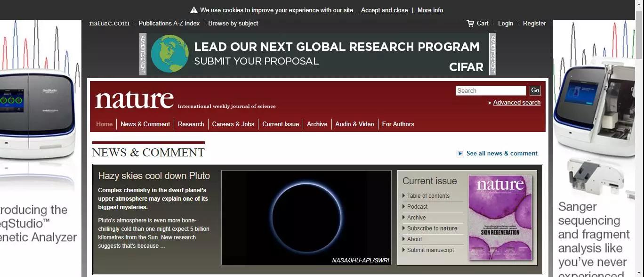The height and width of the screenshot is (277, 644).
Task: Open the Hazy skies cool down Pluto headline
Action: [x=154, y=176]
